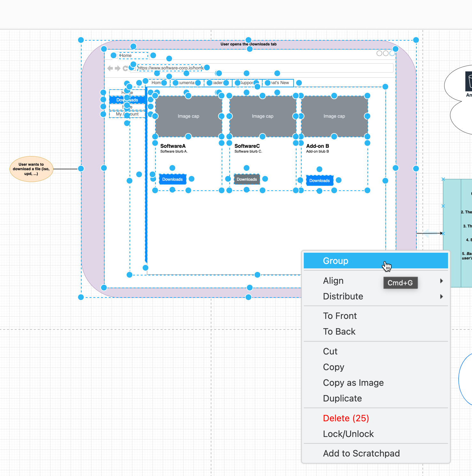Click the blue Downloads button under SoftwareA
Screen dimensions: 472x476
172,179
